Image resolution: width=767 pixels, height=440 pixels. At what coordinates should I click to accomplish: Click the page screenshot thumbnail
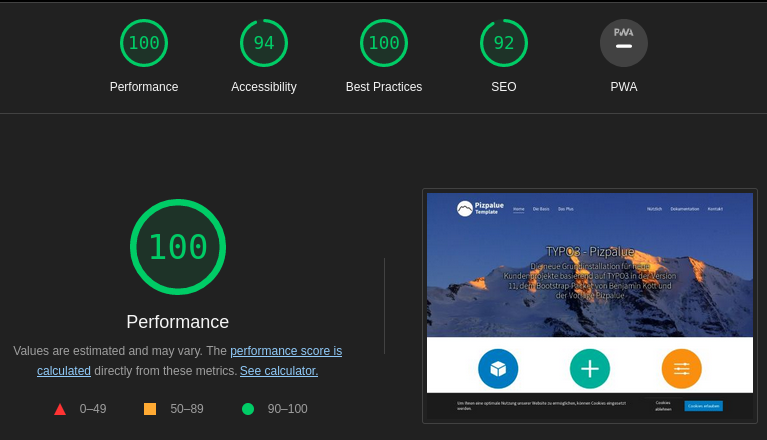tap(590, 306)
